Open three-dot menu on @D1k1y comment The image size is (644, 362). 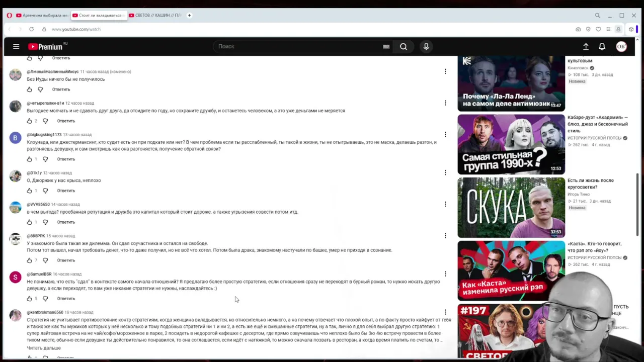coord(445,173)
